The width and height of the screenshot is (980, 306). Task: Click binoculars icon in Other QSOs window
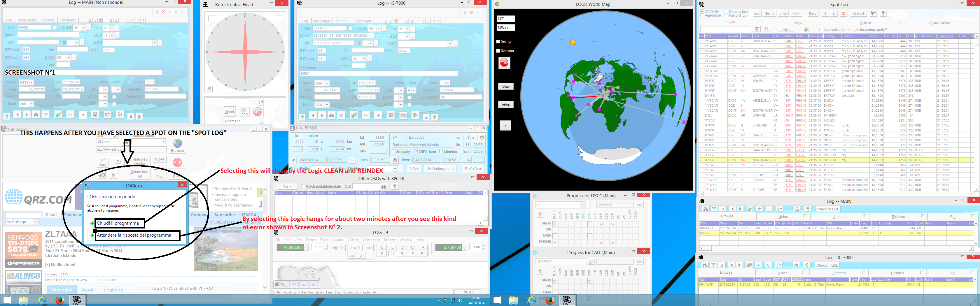(x=384, y=187)
